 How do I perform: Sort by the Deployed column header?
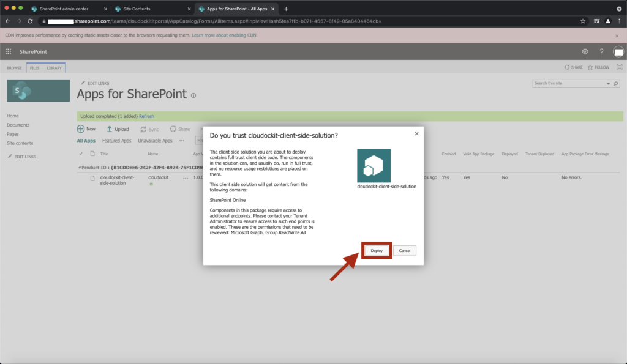click(x=510, y=154)
